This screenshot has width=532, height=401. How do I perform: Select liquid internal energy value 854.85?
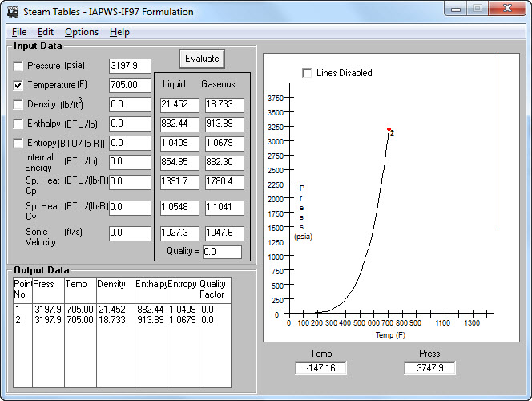coord(179,163)
